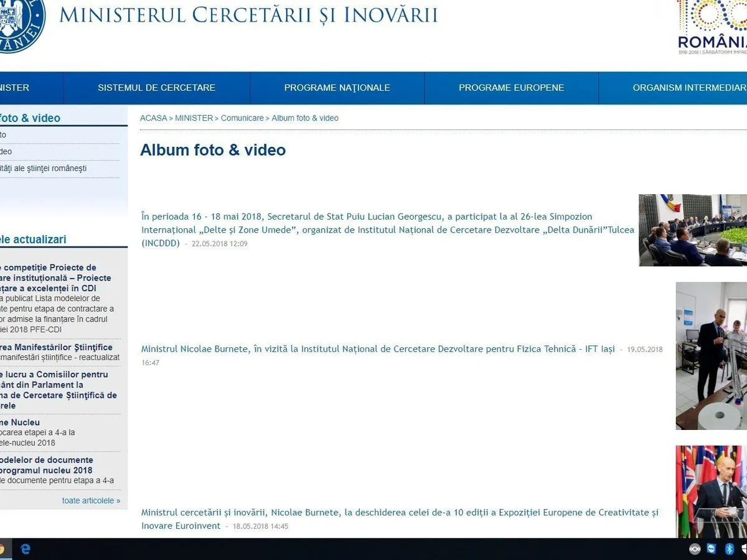Select the PROGRAME EUROPENE menu item
This screenshot has width=747, height=560.
point(511,88)
